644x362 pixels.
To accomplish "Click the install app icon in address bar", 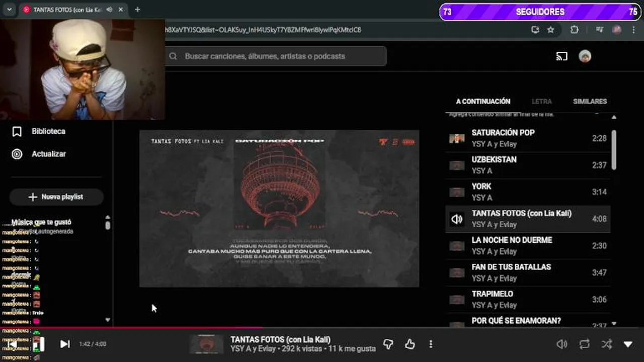I will [x=535, y=30].
